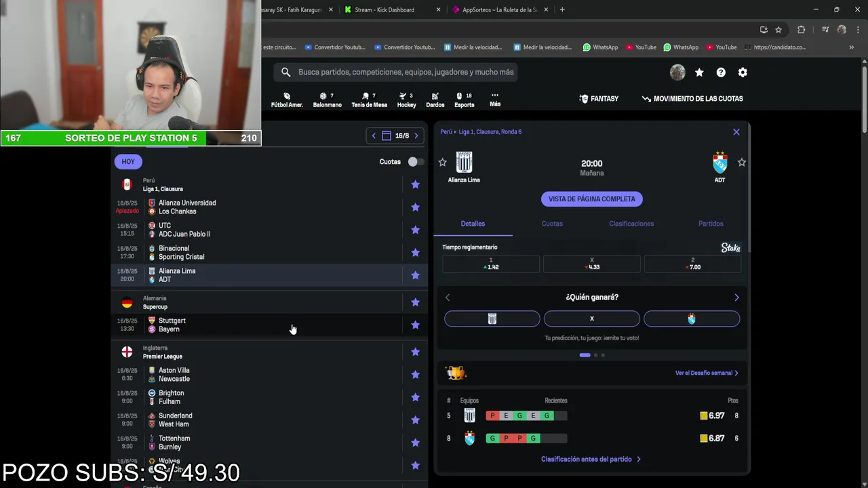Open the Más sports menu

coord(495,100)
